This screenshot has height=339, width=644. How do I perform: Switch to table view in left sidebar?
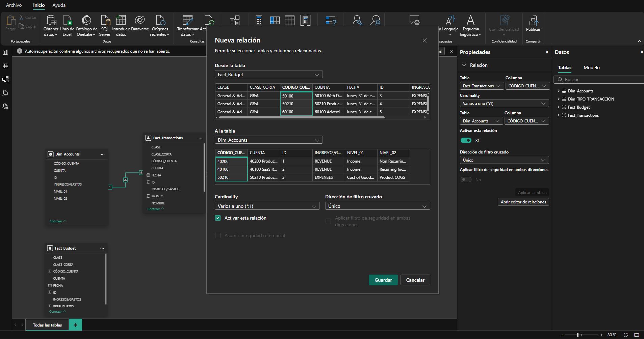click(5, 66)
